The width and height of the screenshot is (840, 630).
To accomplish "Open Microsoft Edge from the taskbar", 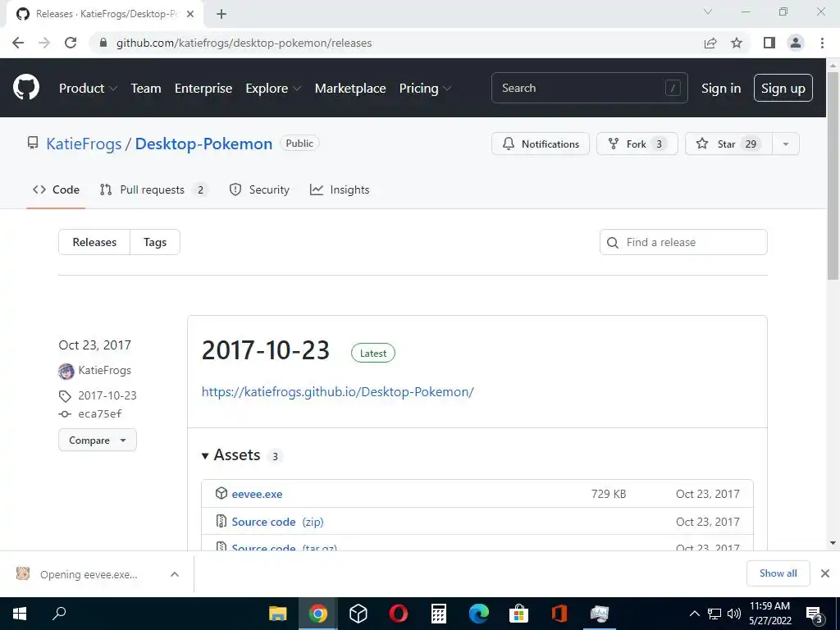I will coord(479,614).
